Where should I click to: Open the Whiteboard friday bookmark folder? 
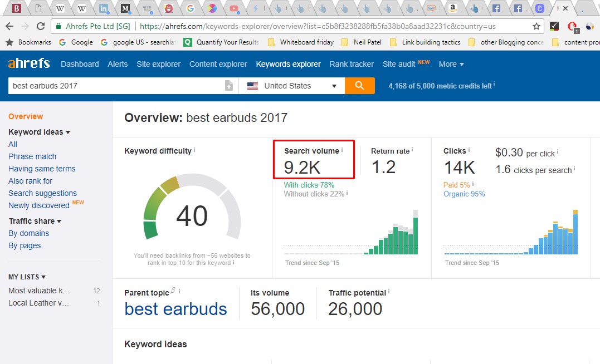[301, 42]
